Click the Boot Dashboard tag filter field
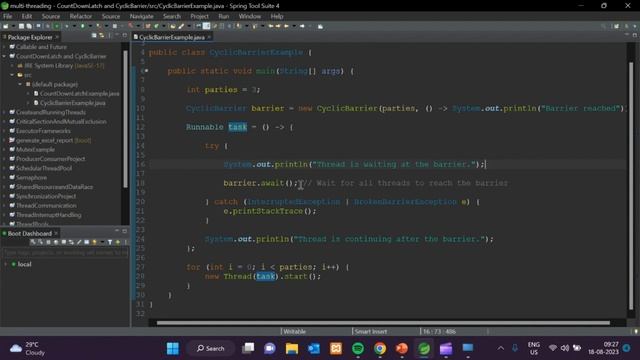 [65, 253]
